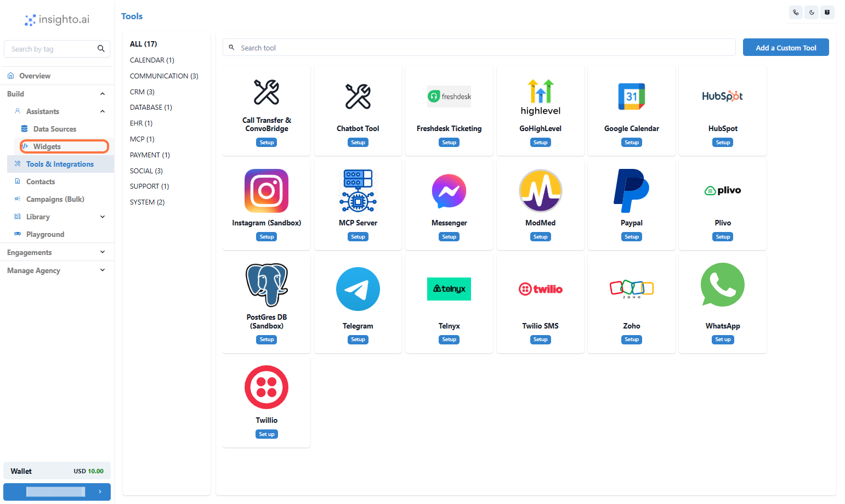This screenshot has height=504, width=845.
Task: Open the Telegram tool card icon
Action: (358, 289)
